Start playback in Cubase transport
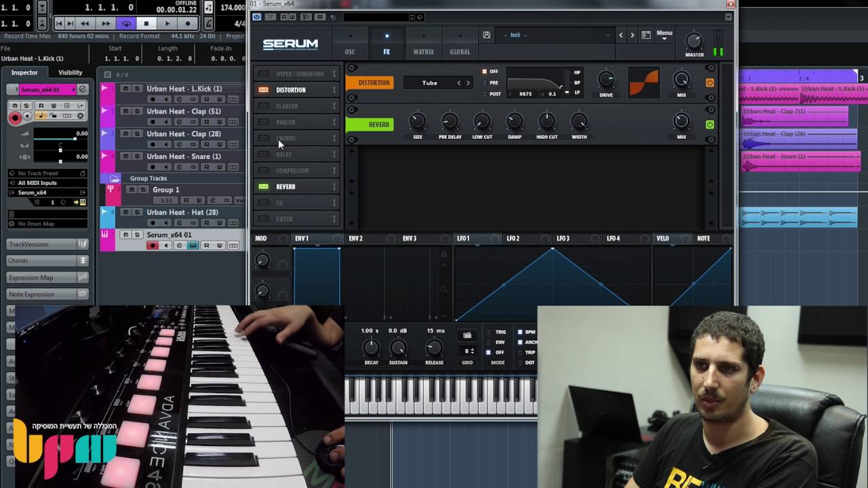This screenshot has height=488, width=868. [x=167, y=24]
